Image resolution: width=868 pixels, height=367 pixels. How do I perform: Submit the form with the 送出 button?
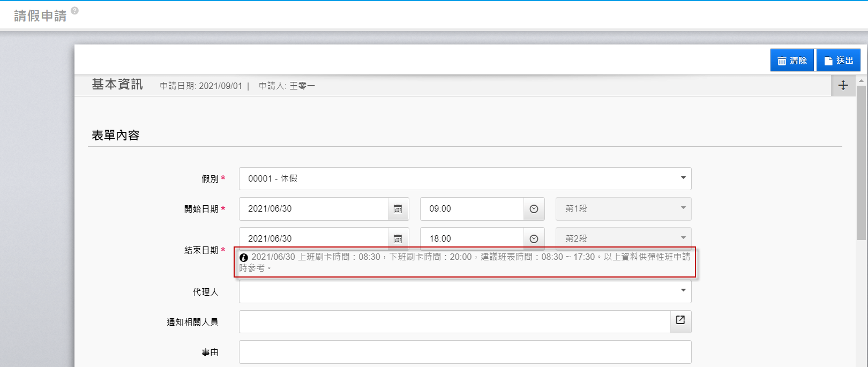coord(838,61)
